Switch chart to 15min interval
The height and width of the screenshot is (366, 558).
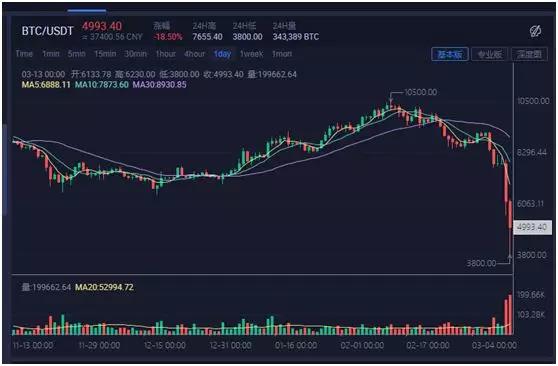point(105,54)
